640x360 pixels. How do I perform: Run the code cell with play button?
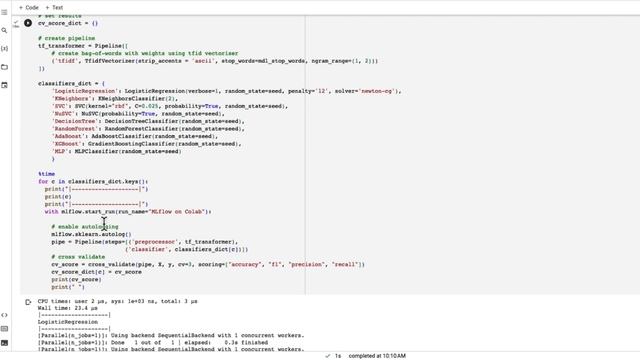tap(28, 23)
